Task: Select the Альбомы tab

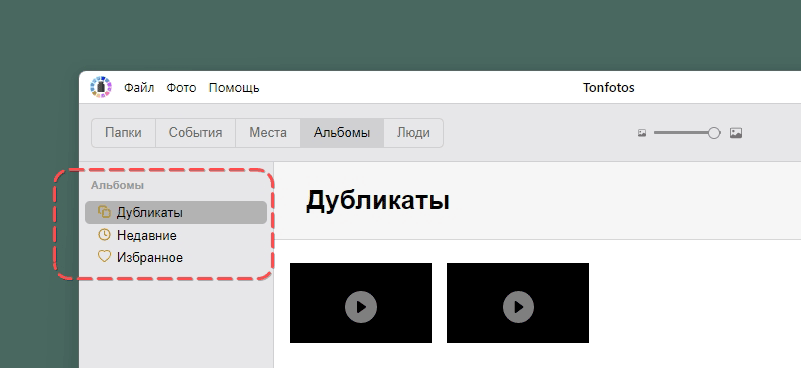Action: coord(342,133)
